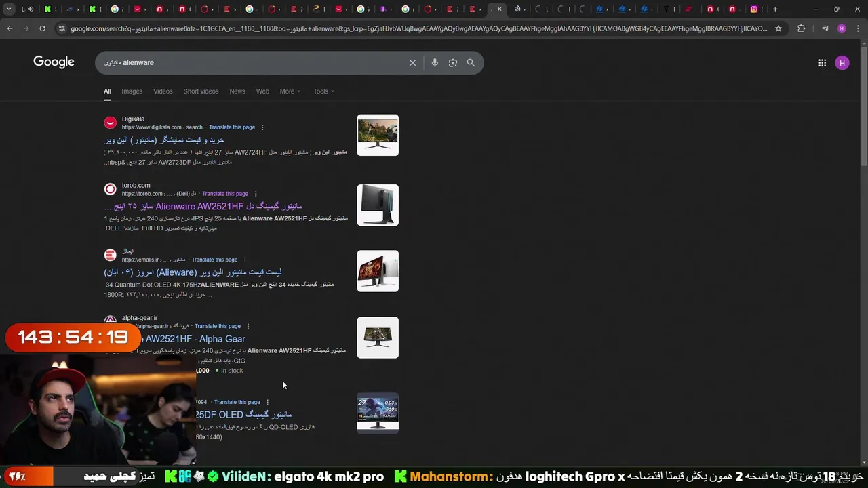Switch to the Videos tab
The image size is (868, 488).
[x=163, y=91]
